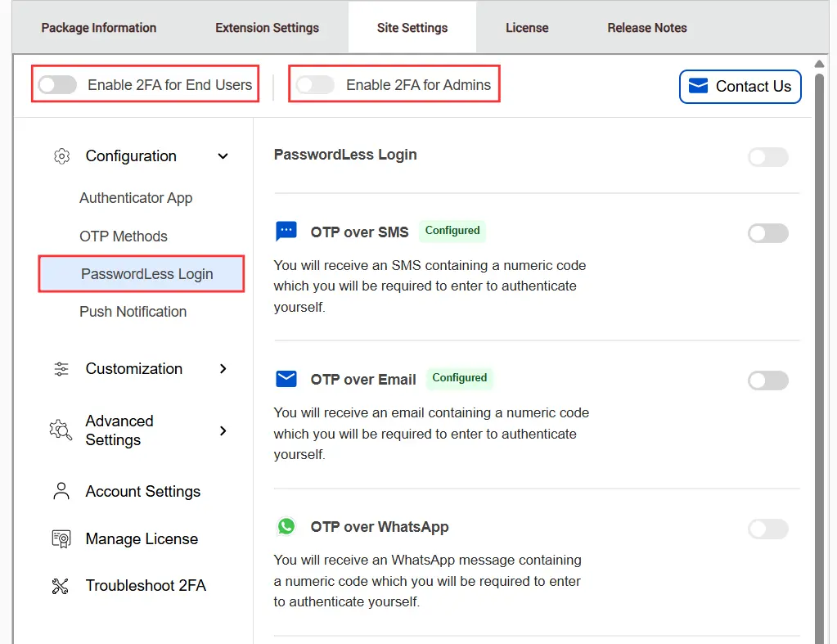Image resolution: width=837 pixels, height=644 pixels.
Task: Click the Configuration gear icon
Action: click(x=61, y=155)
